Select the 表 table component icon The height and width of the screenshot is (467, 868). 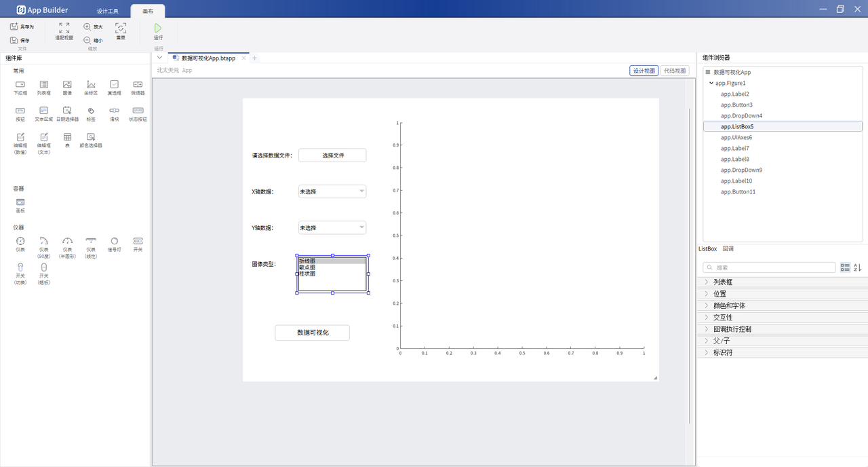point(67,136)
